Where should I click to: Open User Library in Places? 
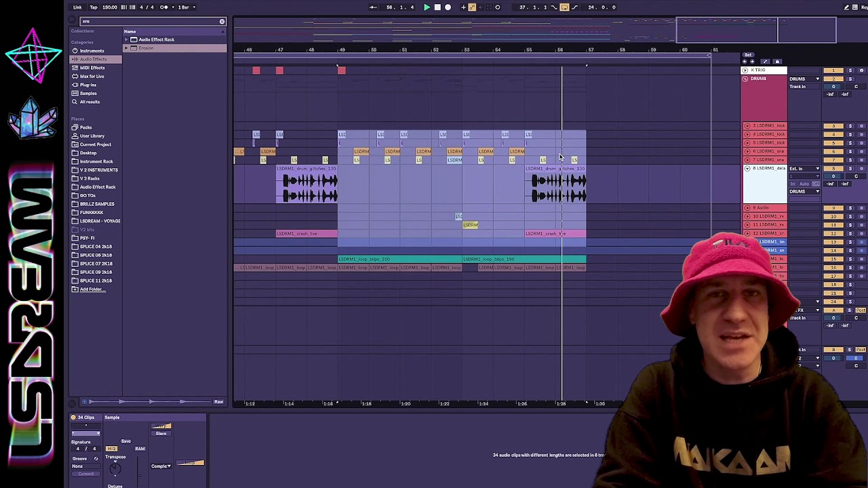tap(92, 136)
